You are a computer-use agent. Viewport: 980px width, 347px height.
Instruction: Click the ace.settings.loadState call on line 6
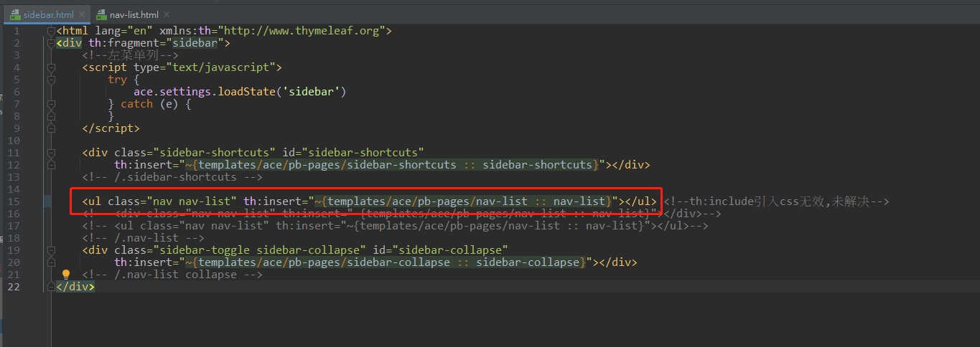click(x=240, y=92)
